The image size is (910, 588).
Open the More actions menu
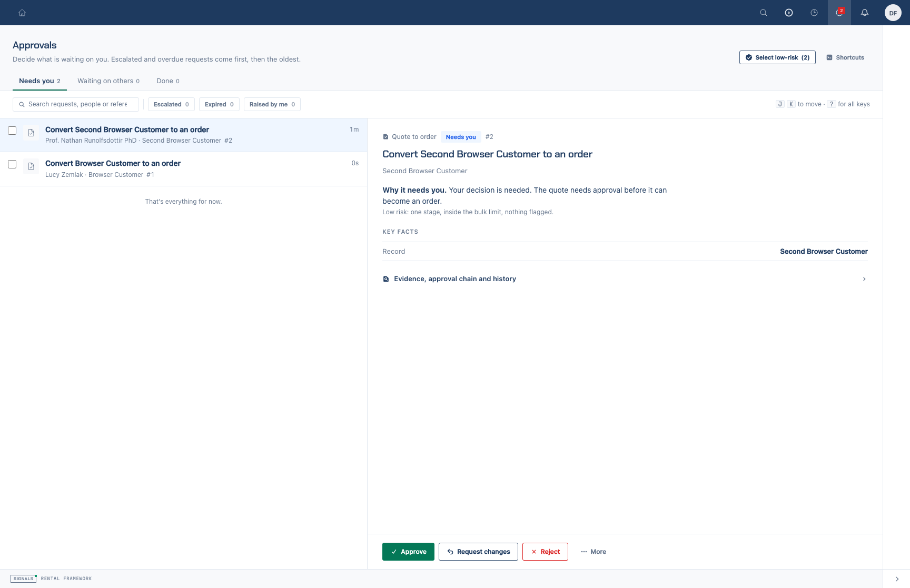pyautogui.click(x=594, y=552)
